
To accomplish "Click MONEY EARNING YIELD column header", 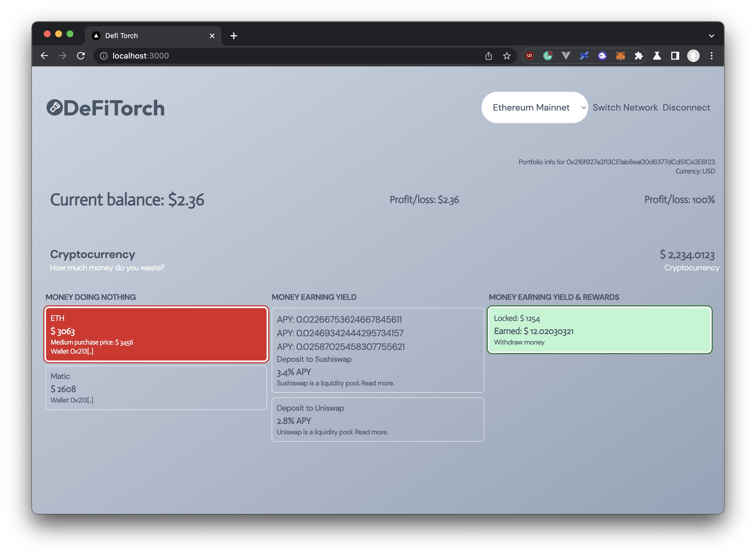I will (314, 297).
